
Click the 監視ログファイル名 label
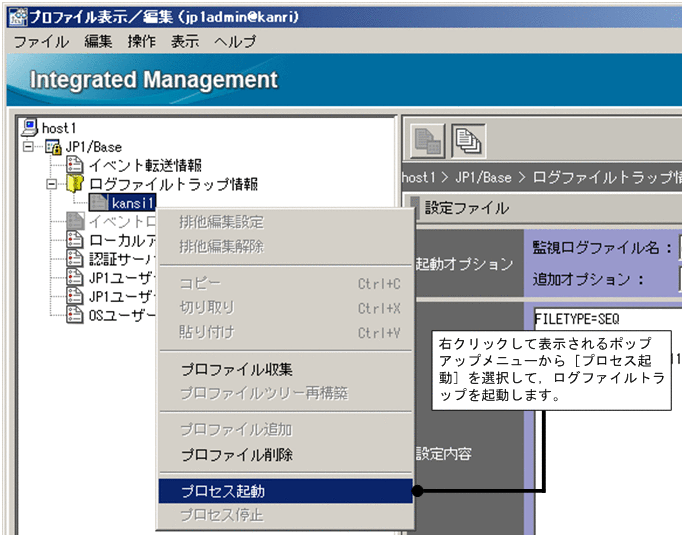(x=602, y=248)
